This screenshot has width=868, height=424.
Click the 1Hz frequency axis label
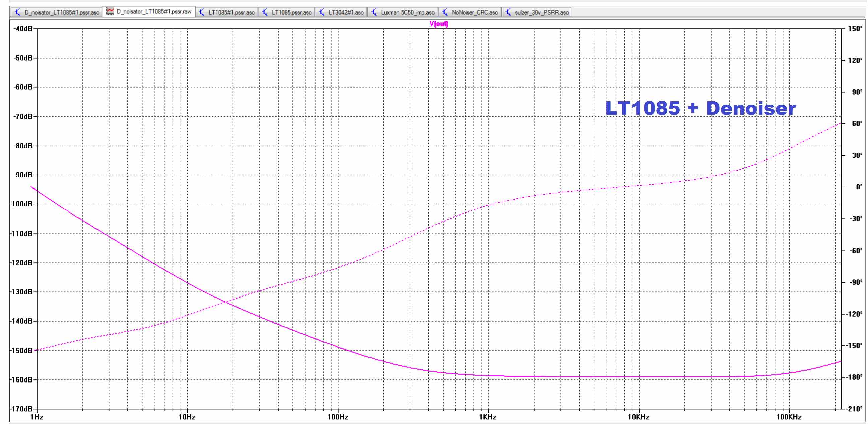[x=37, y=417]
